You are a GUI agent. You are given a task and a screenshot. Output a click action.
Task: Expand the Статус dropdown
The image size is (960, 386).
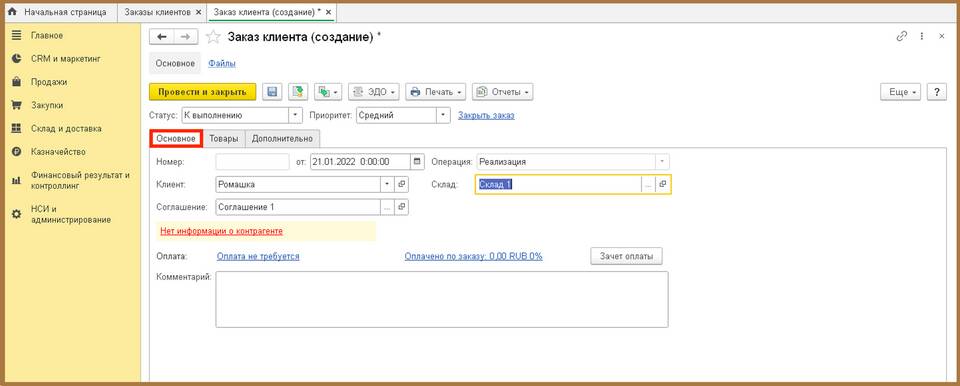pyautogui.click(x=296, y=115)
